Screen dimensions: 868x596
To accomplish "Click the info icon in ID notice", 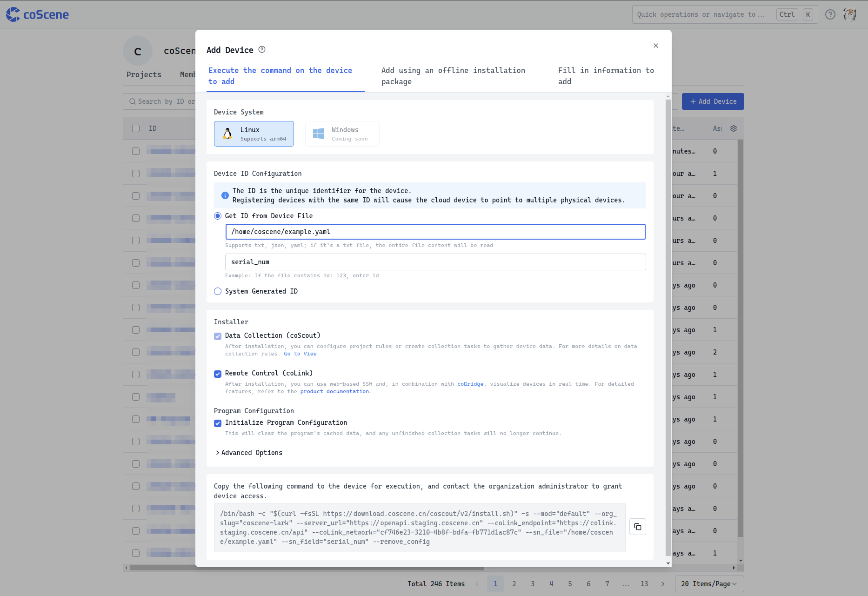I will (x=225, y=195).
